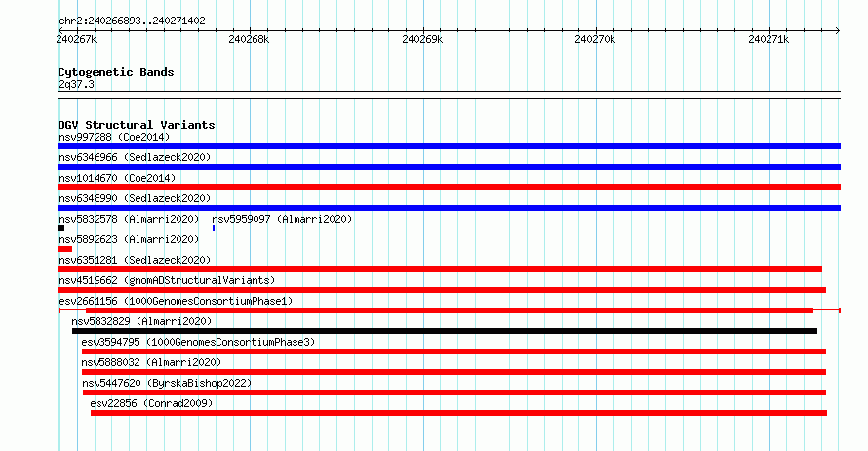Viewport: 868px width, 451px height.
Task: Select the red bar for esv3594795
Action: [454, 351]
